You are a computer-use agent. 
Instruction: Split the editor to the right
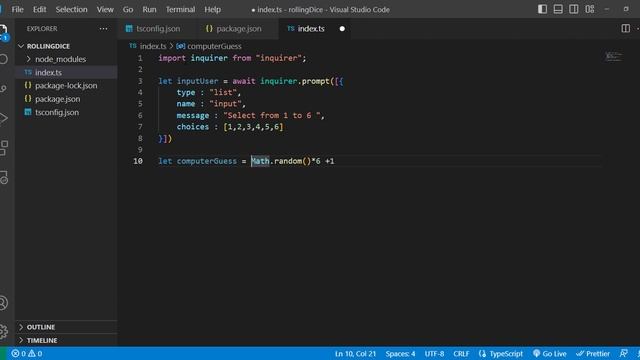(625, 28)
